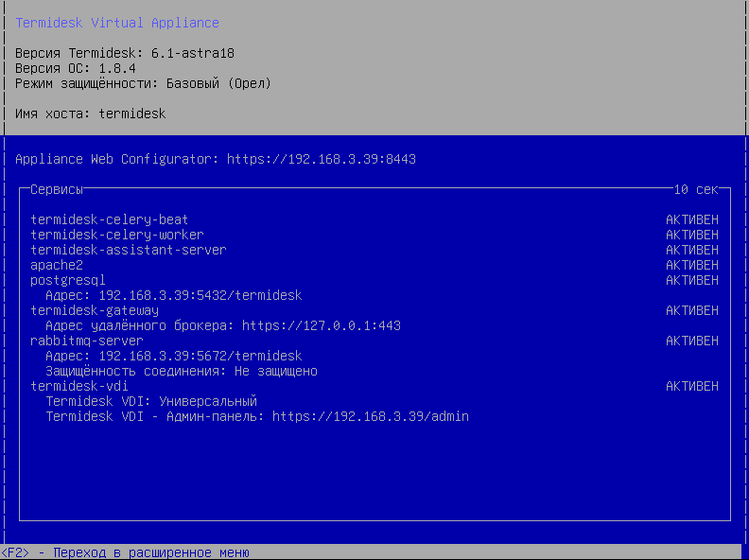Select the postgresql service row
749x560 pixels.
[x=374, y=280]
